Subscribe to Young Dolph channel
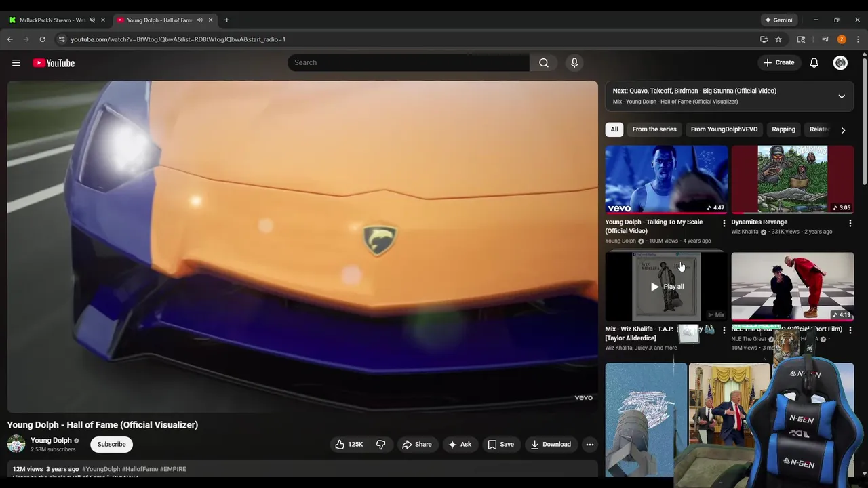 pyautogui.click(x=111, y=444)
